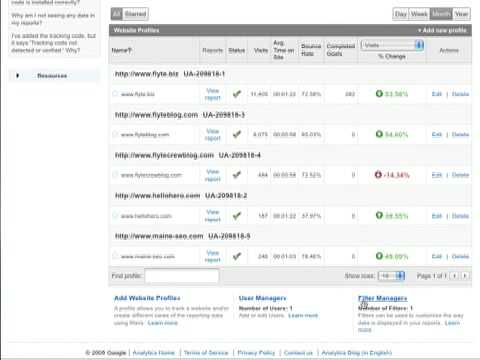The height and width of the screenshot is (360, 480).
Task: Open the Visits metric dropdown
Action: click(x=392, y=45)
